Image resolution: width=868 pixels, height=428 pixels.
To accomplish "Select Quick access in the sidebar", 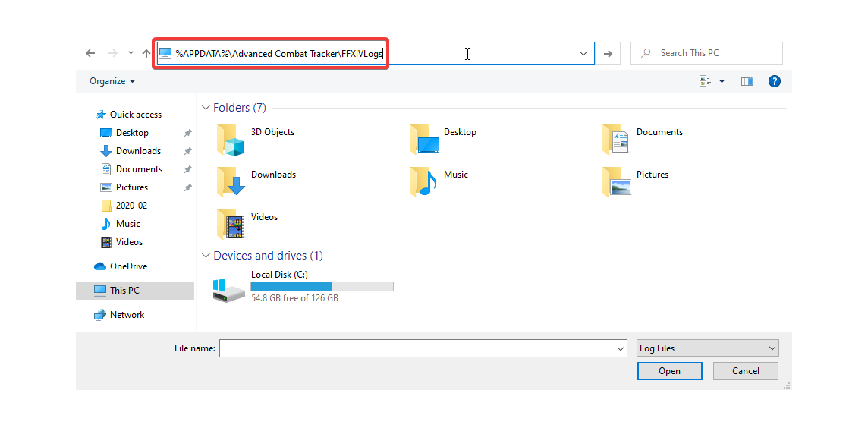I will pos(129,115).
